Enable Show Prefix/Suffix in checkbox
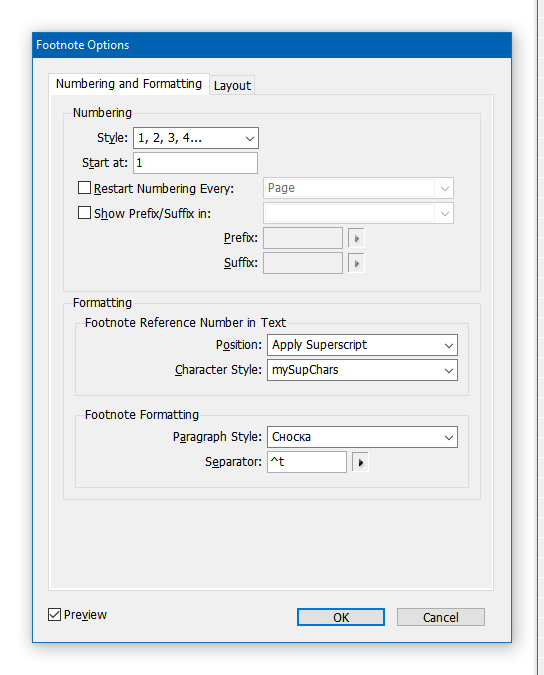 [84, 213]
